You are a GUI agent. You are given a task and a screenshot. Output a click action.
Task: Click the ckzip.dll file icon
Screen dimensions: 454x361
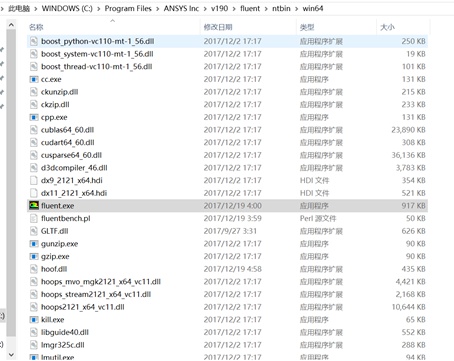[x=34, y=105]
